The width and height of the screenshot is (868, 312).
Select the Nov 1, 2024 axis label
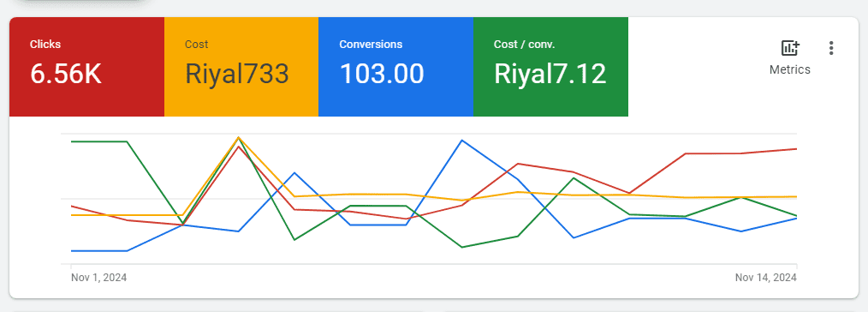(x=99, y=278)
